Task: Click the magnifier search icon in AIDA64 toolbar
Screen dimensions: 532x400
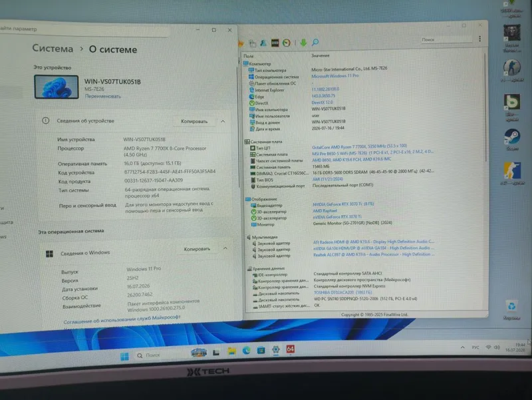Action: [315, 43]
